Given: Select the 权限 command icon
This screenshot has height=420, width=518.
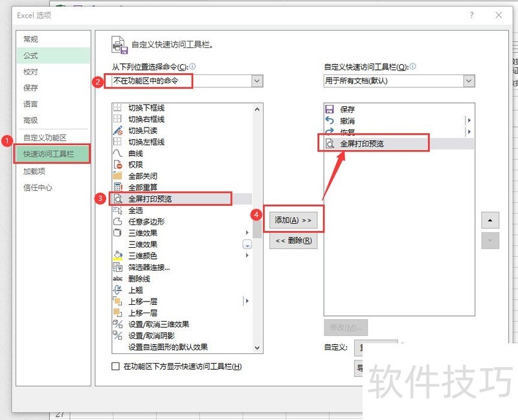Looking at the screenshot, I should tap(139, 164).
